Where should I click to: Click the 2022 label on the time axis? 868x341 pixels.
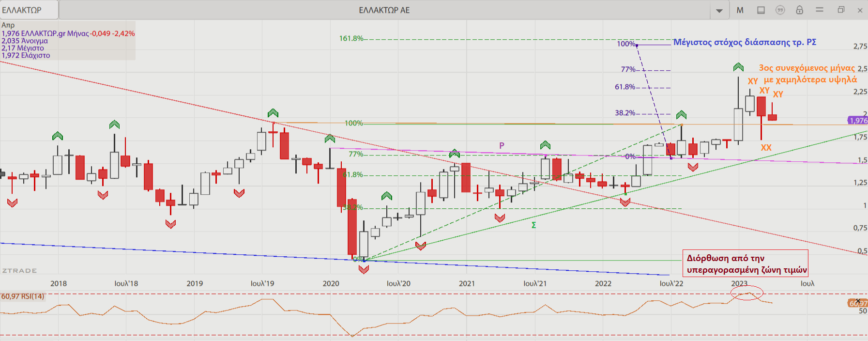click(603, 283)
